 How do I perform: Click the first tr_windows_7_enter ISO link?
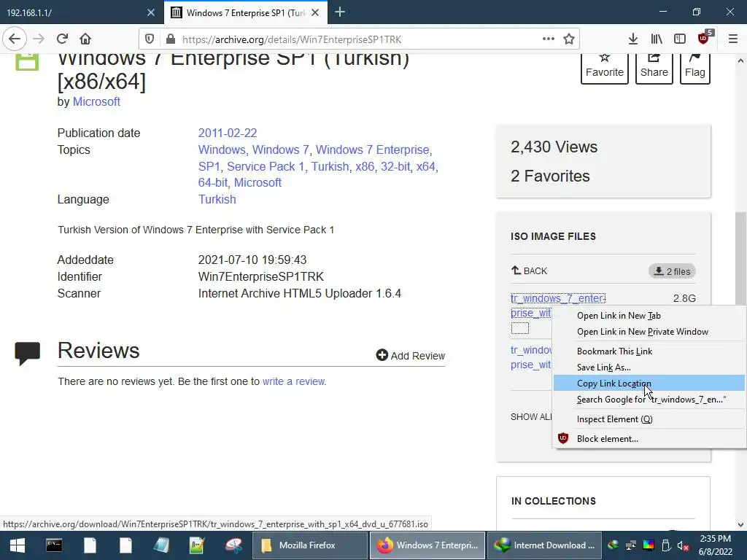tap(558, 298)
